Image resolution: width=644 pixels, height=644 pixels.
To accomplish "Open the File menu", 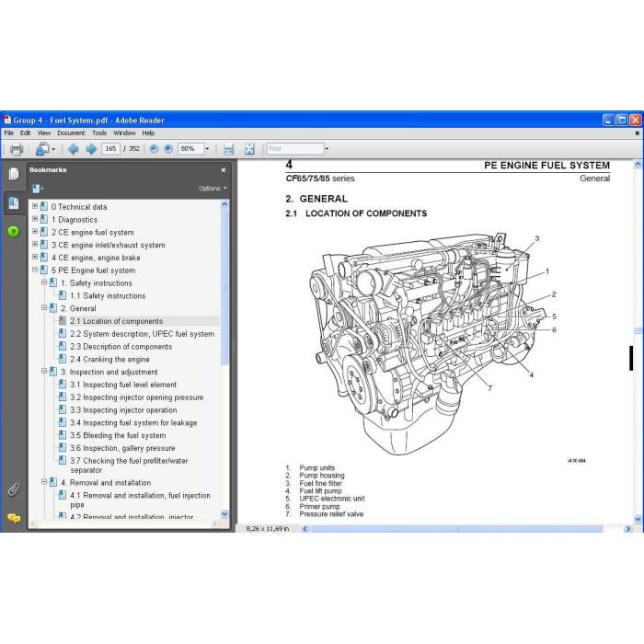I will click(8, 133).
